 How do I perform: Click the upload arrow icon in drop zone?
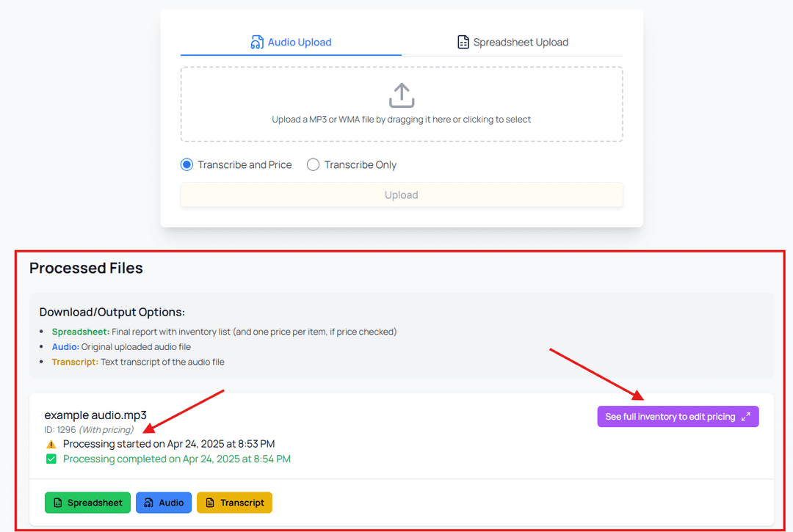coord(402,95)
